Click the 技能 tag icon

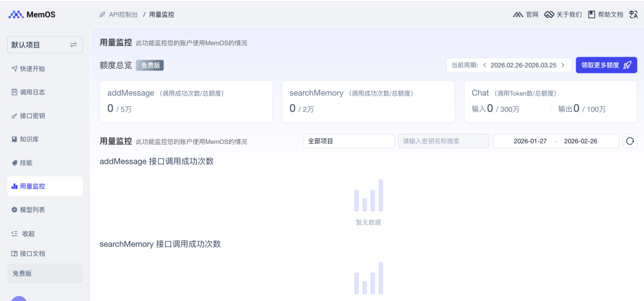coord(14,163)
